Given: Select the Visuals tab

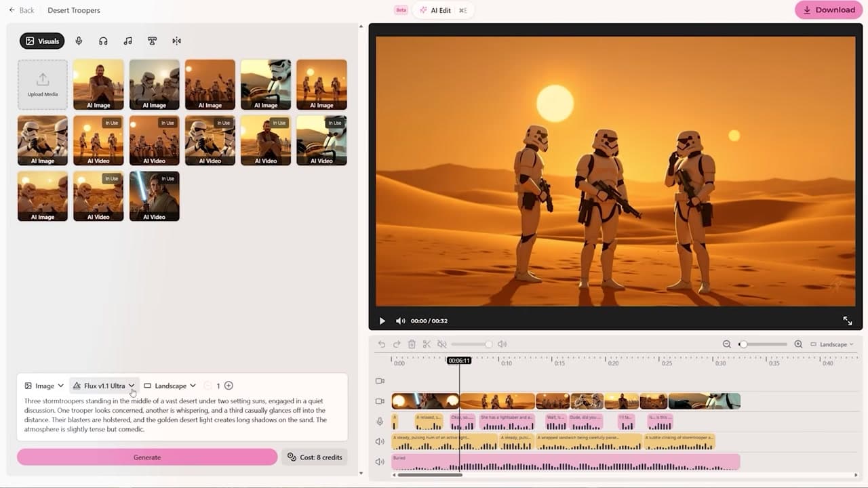Looking at the screenshot, I should (x=42, y=41).
